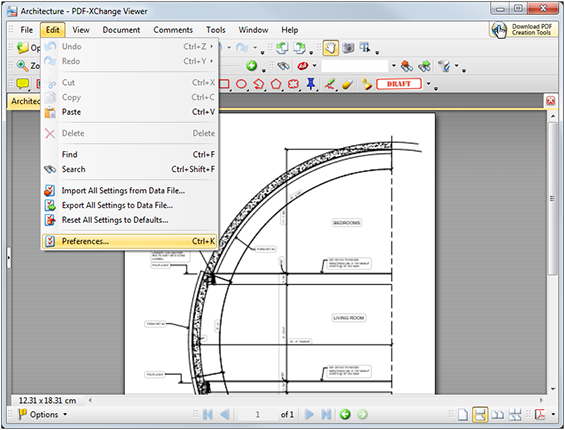The image size is (565, 430).
Task: Open the DRAFT stamp dropdown arrow
Action: [x=428, y=84]
